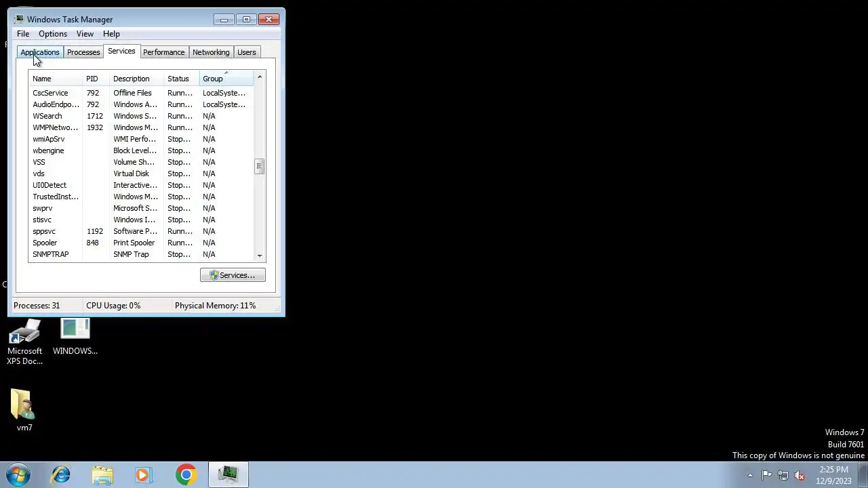868x488 pixels.
Task: Switch to the Users tab
Action: [x=246, y=52]
